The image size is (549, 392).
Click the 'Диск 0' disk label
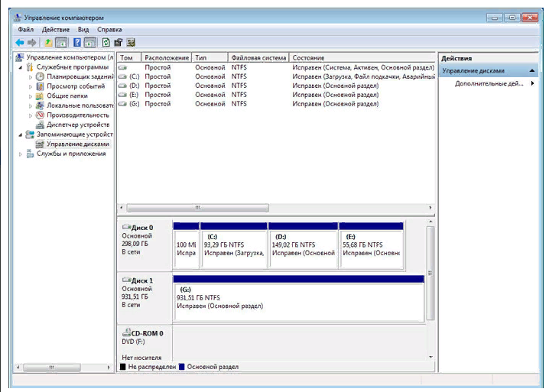coord(142,228)
